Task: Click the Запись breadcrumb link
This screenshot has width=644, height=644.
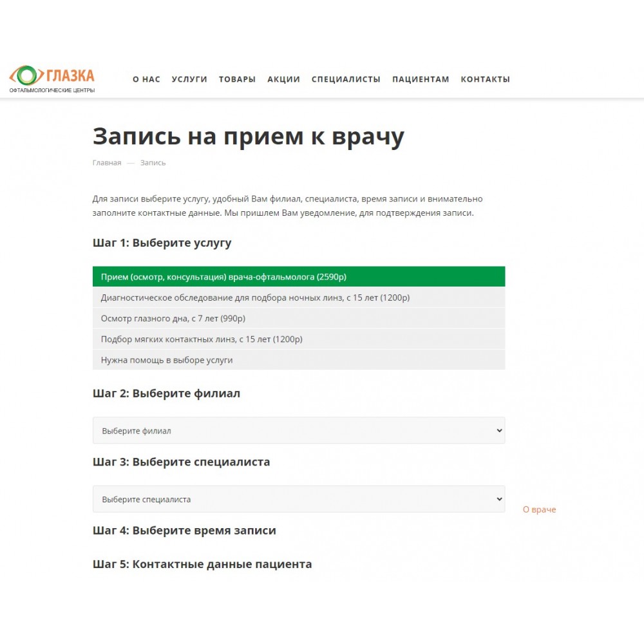Action: pyautogui.click(x=153, y=163)
